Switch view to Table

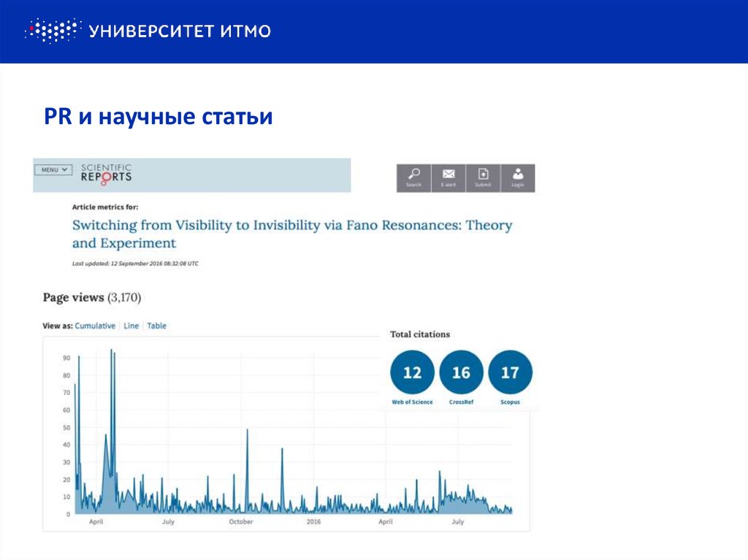156,326
